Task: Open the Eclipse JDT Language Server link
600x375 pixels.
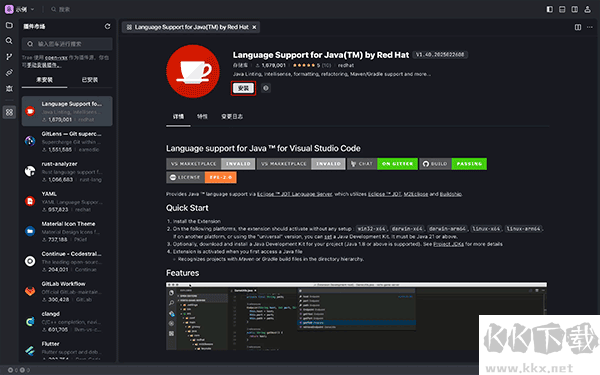Action: point(294,194)
